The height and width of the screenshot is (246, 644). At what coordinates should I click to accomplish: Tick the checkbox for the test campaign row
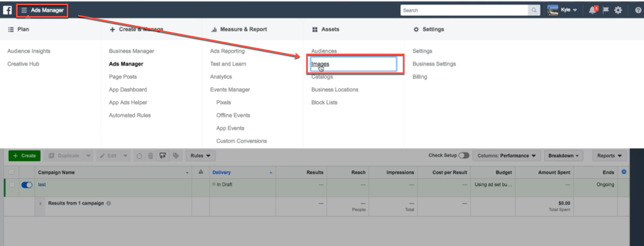[12, 184]
